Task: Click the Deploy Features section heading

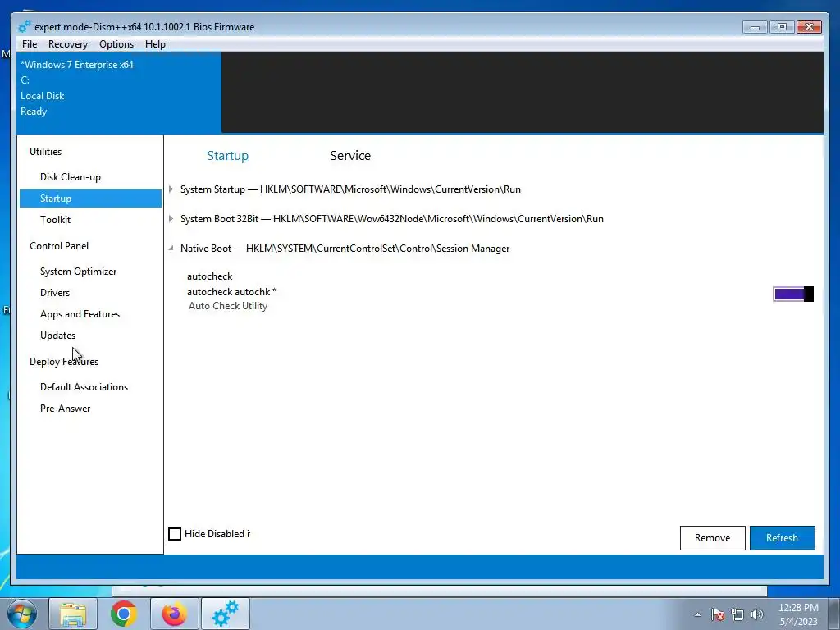Action: coord(64,362)
